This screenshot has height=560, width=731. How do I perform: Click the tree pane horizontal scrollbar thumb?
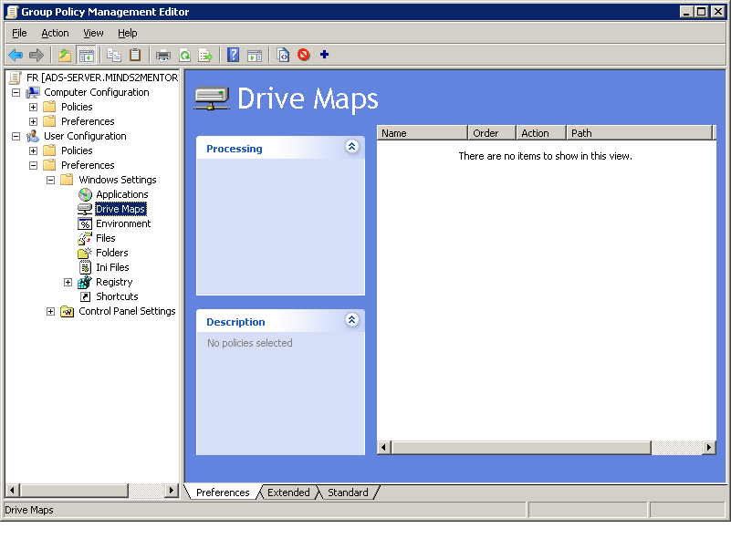74,491
